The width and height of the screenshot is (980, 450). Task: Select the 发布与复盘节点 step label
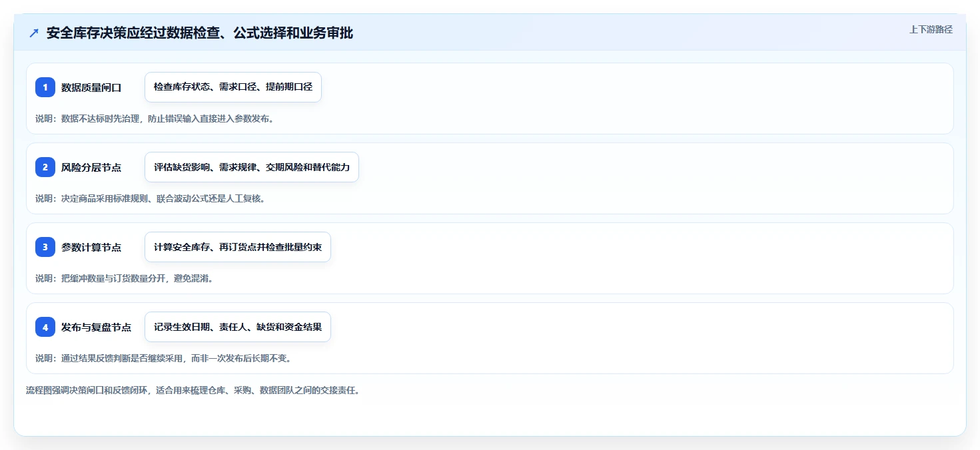96,327
